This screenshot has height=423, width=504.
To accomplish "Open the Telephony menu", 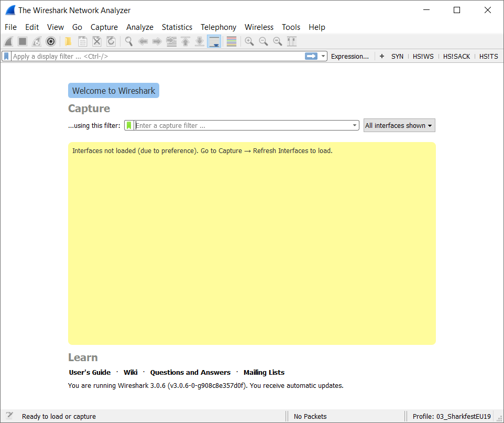I will click(218, 27).
